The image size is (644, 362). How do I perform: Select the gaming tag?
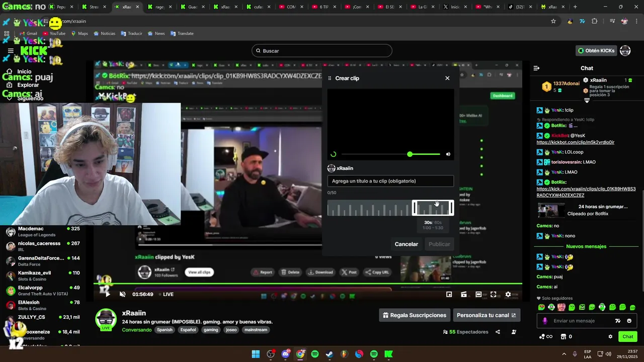click(211, 330)
